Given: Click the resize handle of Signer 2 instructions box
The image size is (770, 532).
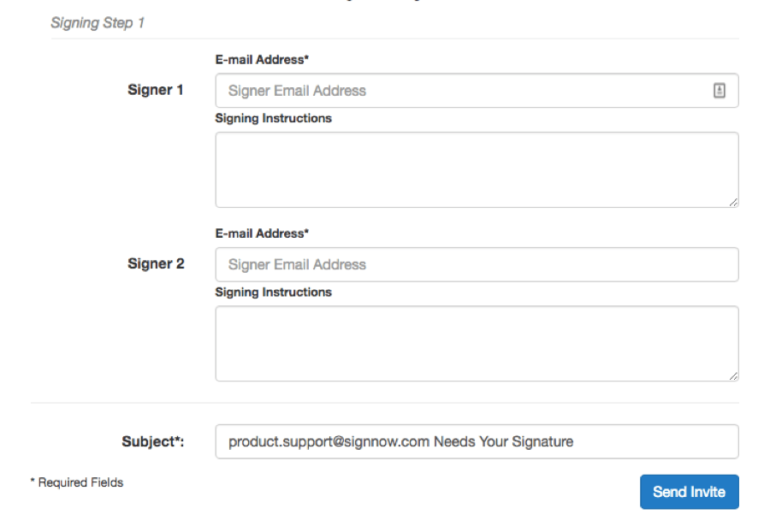Looking at the screenshot, I should pos(733,376).
